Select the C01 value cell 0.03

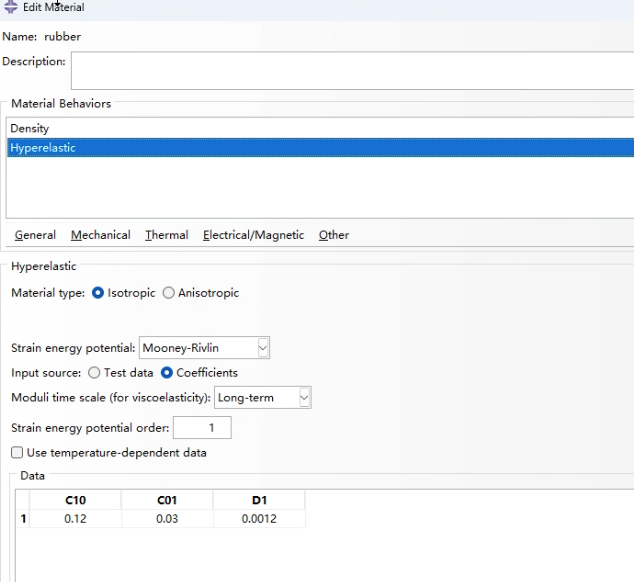point(167,519)
